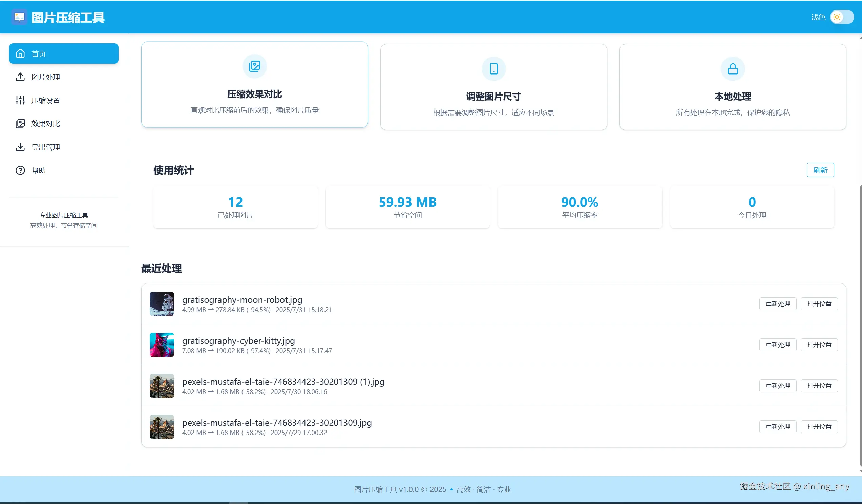Click 打开位置 for pexels file ending (1).jpg
Screen dimensions: 862x504
pyautogui.click(x=819, y=386)
